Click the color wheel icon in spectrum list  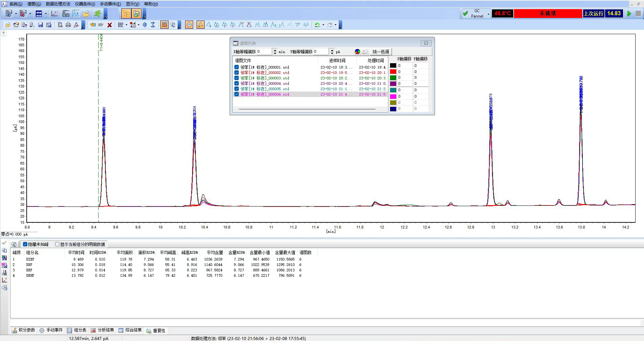(357, 52)
